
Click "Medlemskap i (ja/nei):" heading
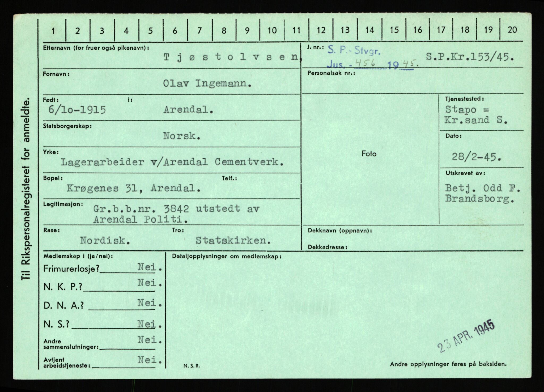(x=78, y=257)
